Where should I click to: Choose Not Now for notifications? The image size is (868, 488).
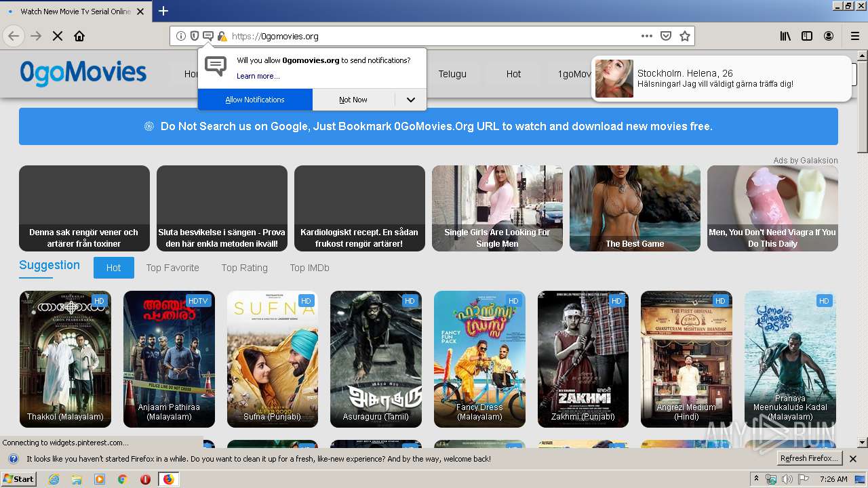pyautogui.click(x=353, y=100)
